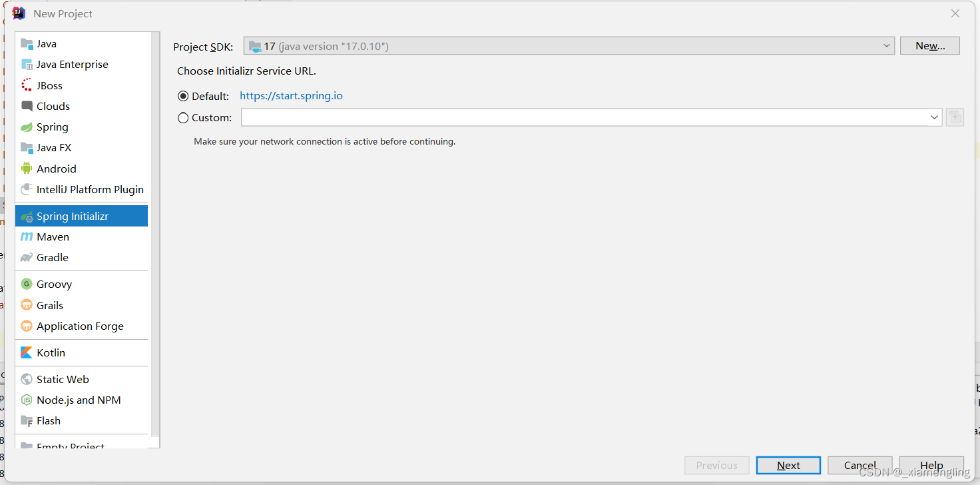The width and height of the screenshot is (980, 485).
Task: Click the Java Enterprise icon
Action: pyautogui.click(x=27, y=65)
